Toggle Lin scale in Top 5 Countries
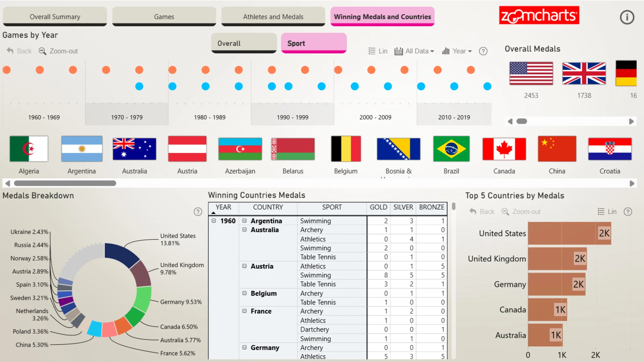The width and height of the screenshot is (644, 362). [x=607, y=212]
